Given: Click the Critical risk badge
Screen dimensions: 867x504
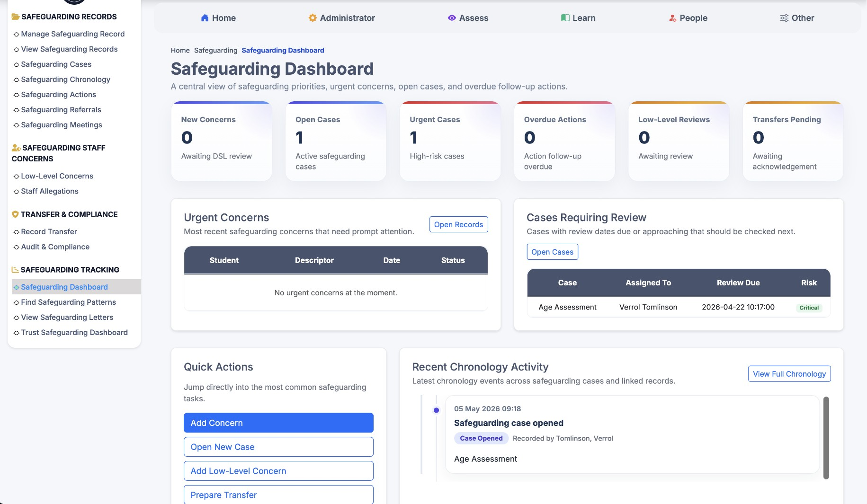Looking at the screenshot, I should [x=809, y=308].
